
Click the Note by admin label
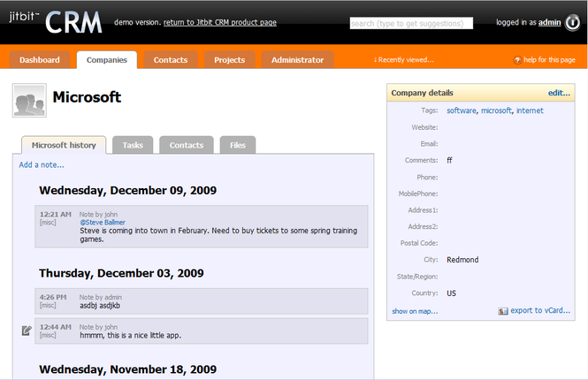pos(100,297)
